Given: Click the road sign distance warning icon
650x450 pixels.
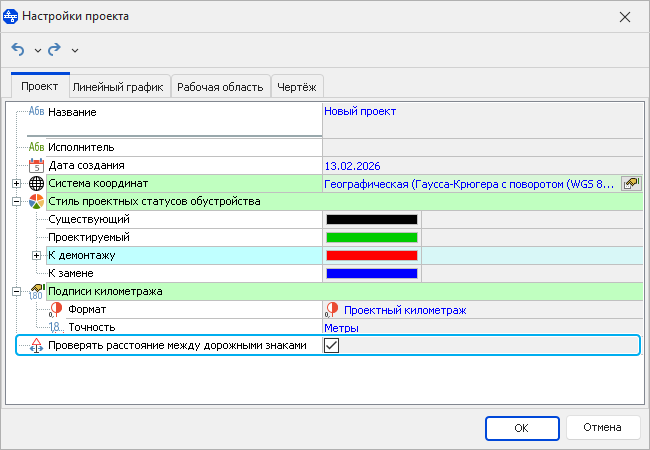Looking at the screenshot, I should [37, 345].
